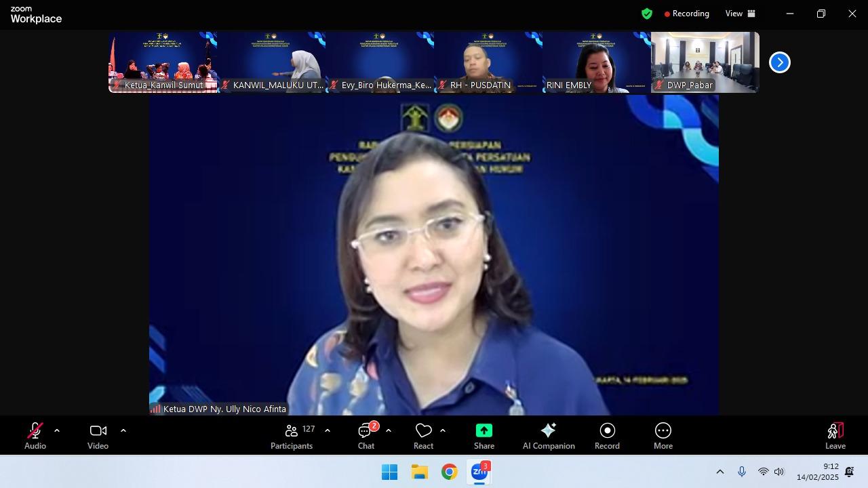Expand the Participants options arrow
This screenshot has height=488, width=868.
pyautogui.click(x=328, y=430)
